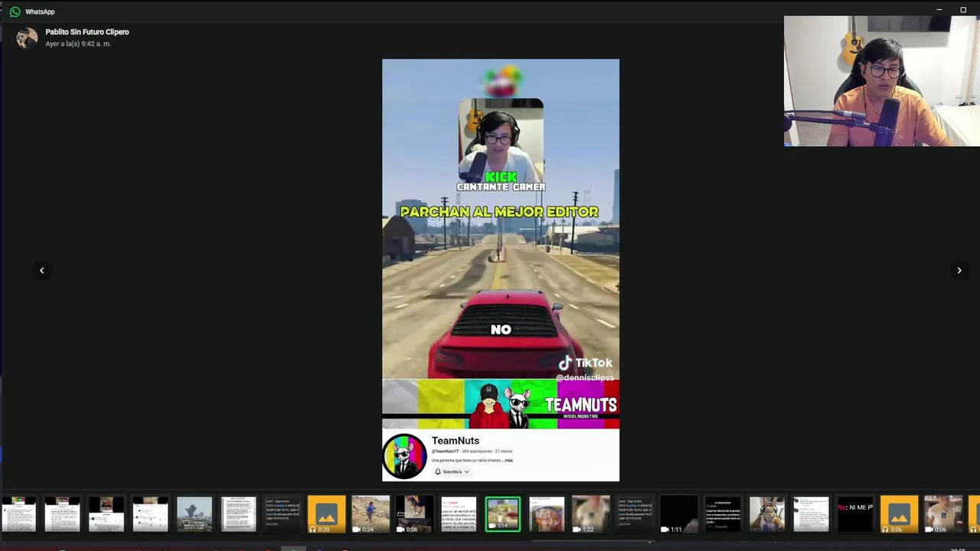The height and width of the screenshot is (551, 980).
Task: Open the cartoon rabbit character thumbnail
Action: (x=767, y=514)
